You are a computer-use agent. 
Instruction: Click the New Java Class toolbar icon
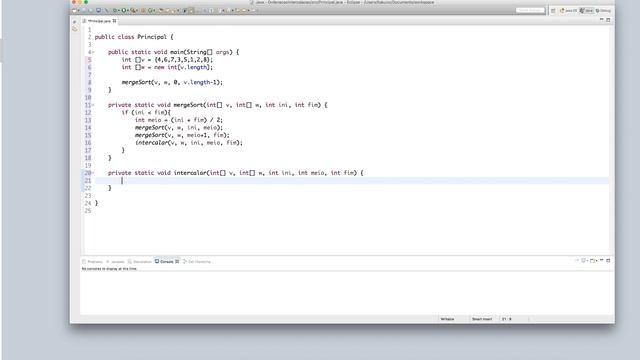coord(151,11)
